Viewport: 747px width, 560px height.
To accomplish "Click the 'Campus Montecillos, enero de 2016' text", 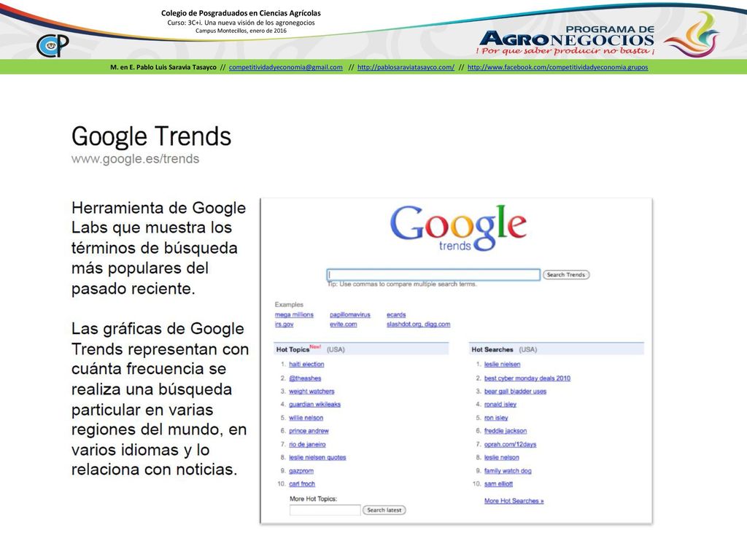I will 241,31.
